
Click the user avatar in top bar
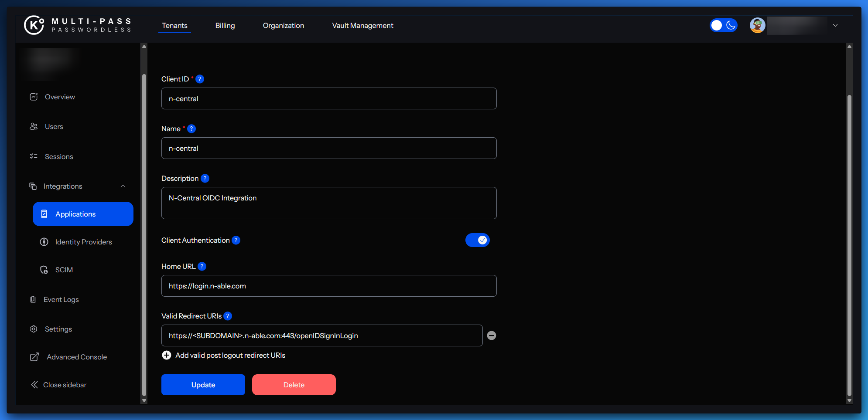[x=757, y=25]
